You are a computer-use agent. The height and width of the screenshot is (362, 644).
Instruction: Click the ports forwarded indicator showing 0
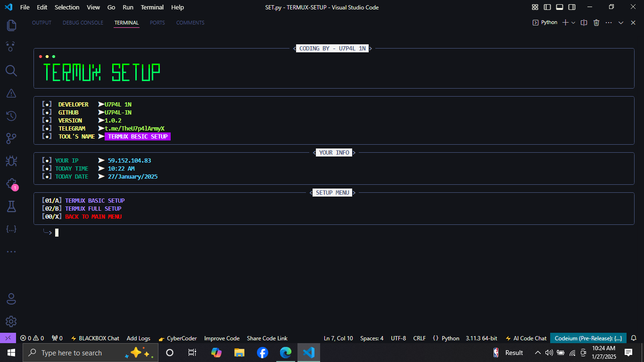57,338
